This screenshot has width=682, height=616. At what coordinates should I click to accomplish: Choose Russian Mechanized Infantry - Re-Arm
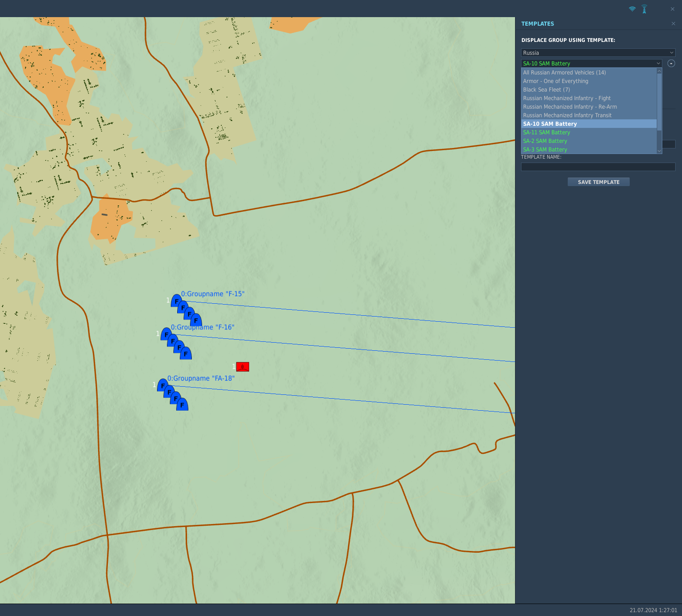589,107
